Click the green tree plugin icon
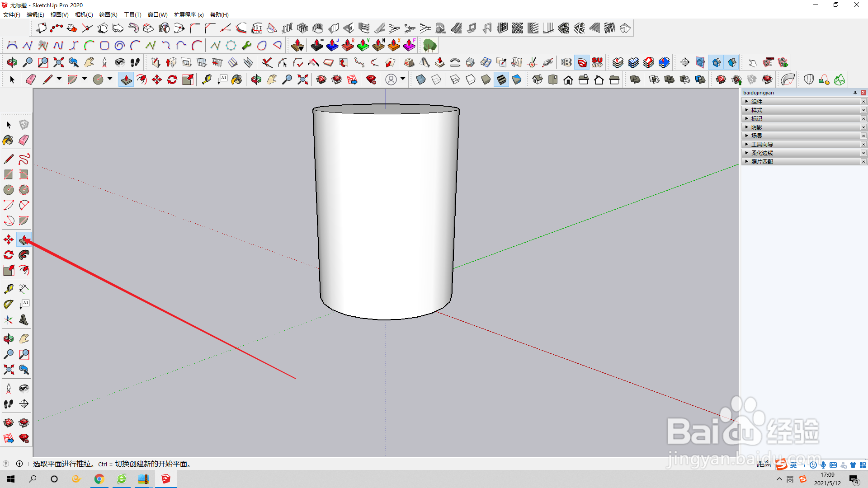The image size is (868, 488). [429, 45]
